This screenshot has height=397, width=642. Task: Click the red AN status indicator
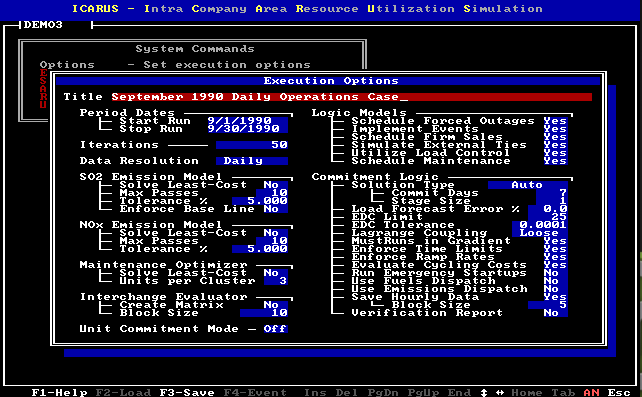pyautogui.click(x=591, y=392)
